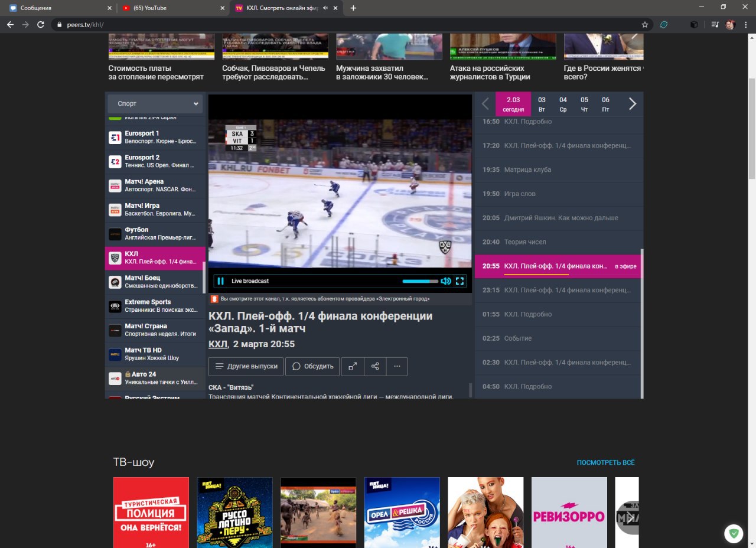Select the Eurosport 2 channel
Viewport: 756px width, 548px height.
pos(155,162)
